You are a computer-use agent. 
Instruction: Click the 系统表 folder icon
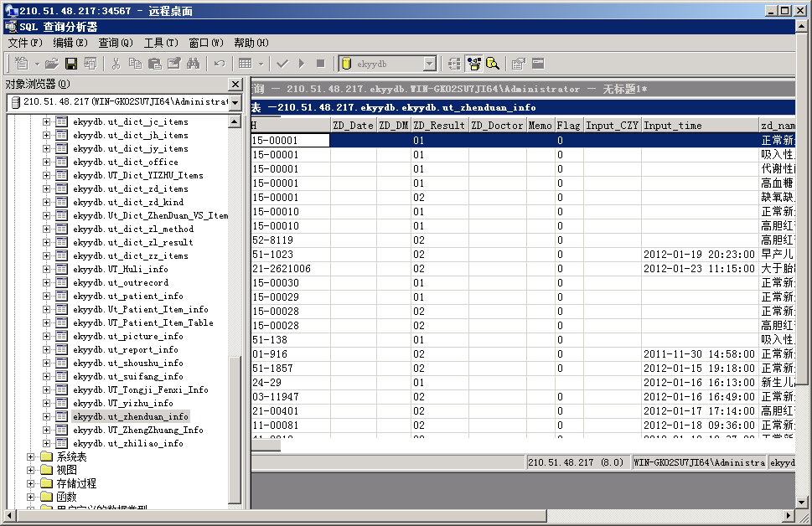tap(47, 456)
